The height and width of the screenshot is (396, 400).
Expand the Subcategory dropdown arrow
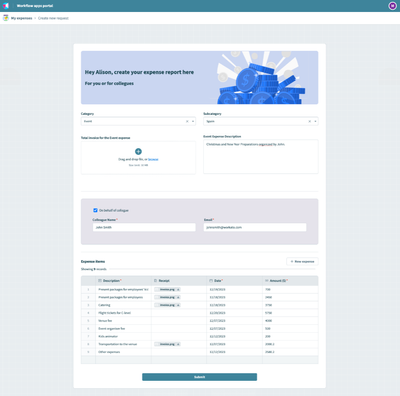tap(315, 121)
